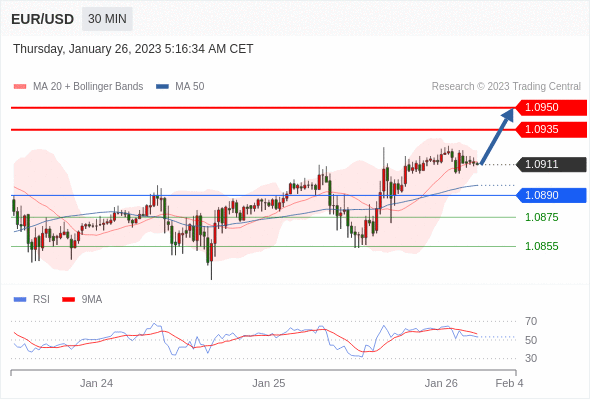Click the 1.0935 red resistance price tag
Viewport: 590px width, 400px height.
[x=551, y=129]
